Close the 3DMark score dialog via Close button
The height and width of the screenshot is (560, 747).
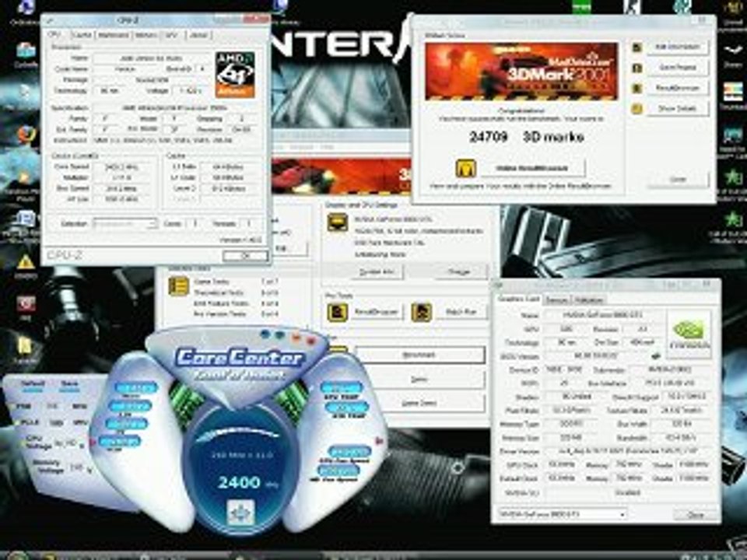pos(678,180)
